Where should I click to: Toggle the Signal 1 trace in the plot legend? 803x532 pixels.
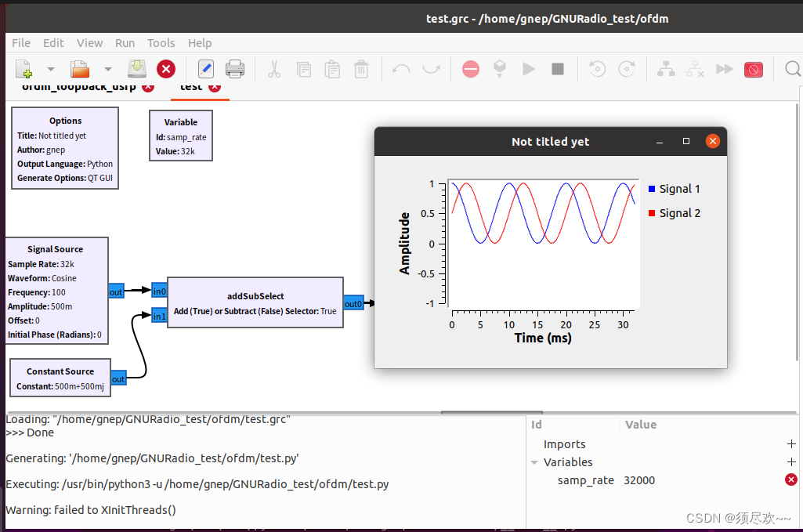(678, 189)
